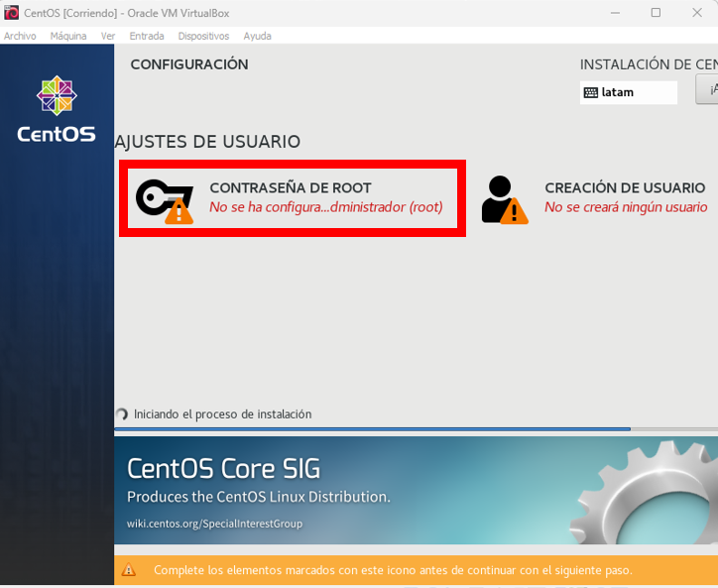Click the latam keyboard layout indicator
Image resolution: width=718 pixels, height=588 pixels.
pyautogui.click(x=629, y=92)
